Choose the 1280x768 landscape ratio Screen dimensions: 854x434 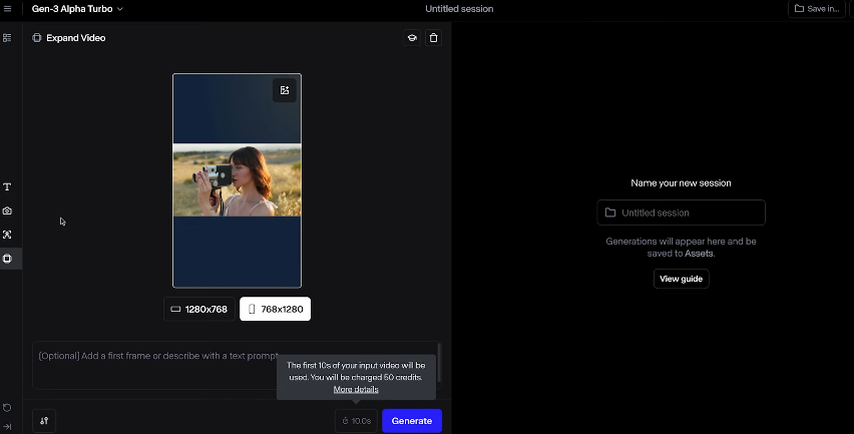tap(199, 309)
